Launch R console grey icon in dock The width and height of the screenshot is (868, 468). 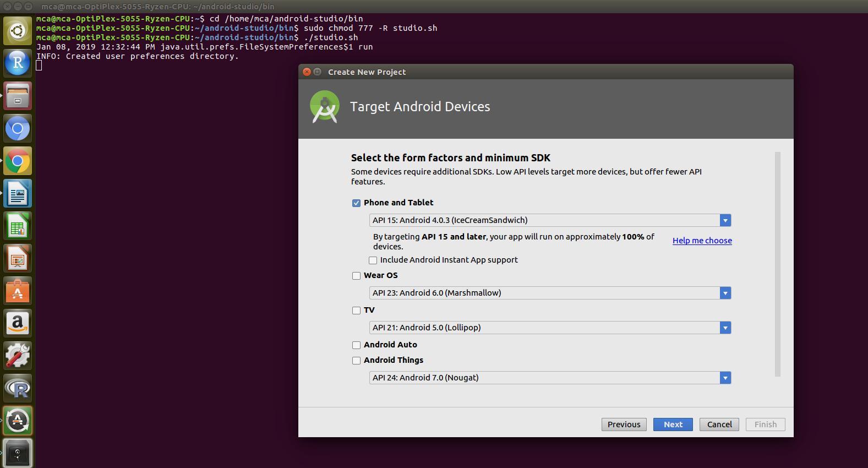18,388
